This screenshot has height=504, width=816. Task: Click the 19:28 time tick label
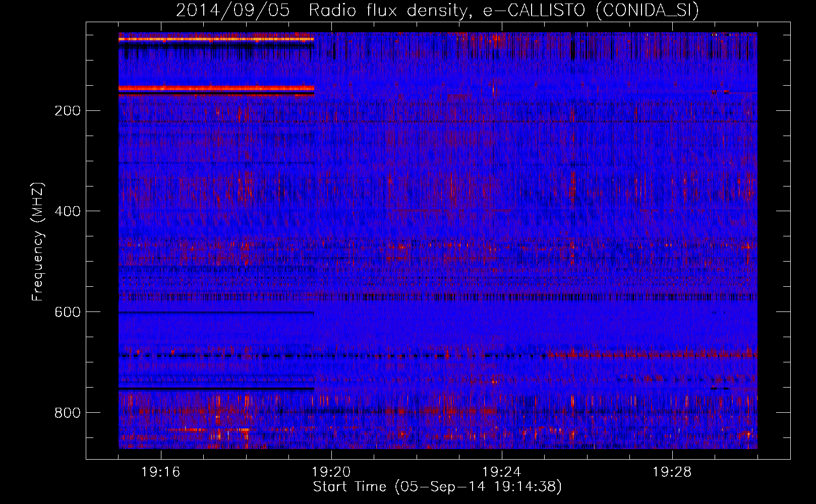[x=672, y=472]
